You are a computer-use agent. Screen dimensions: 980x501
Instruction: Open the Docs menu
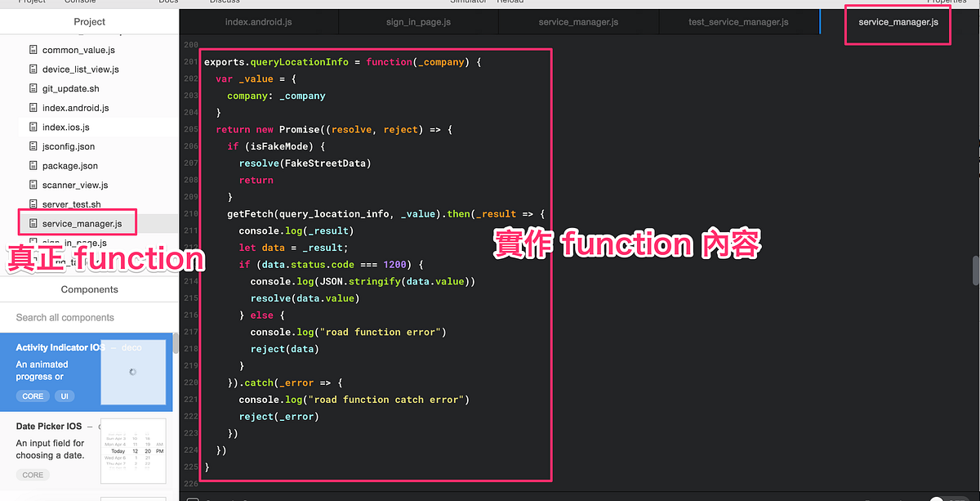click(x=168, y=2)
